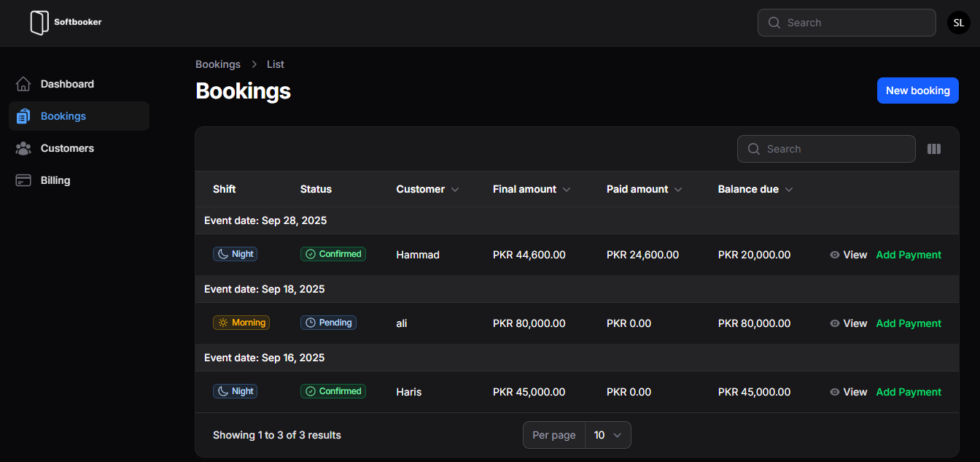The height and width of the screenshot is (462, 980).
Task: Open the SL profile avatar
Action: pyautogui.click(x=958, y=23)
